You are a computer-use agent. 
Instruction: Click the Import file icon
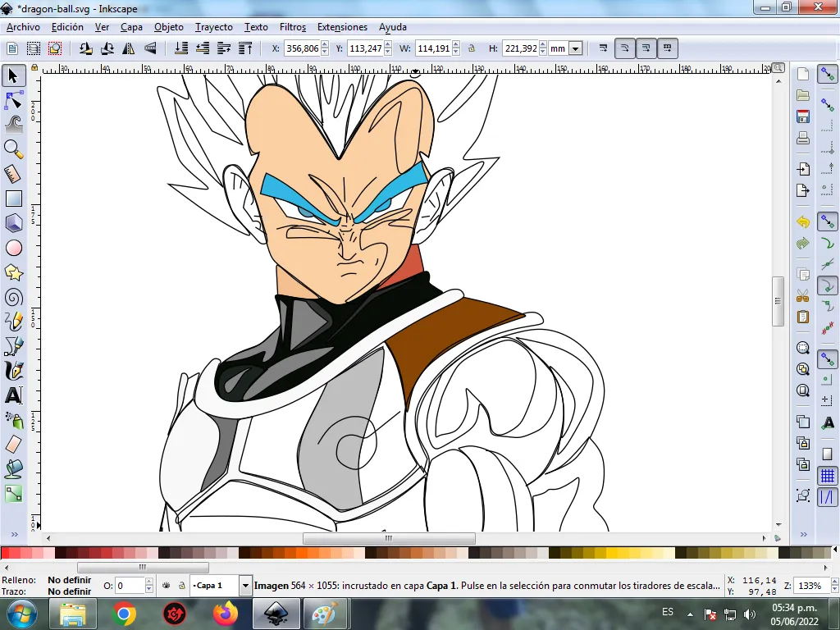802,169
